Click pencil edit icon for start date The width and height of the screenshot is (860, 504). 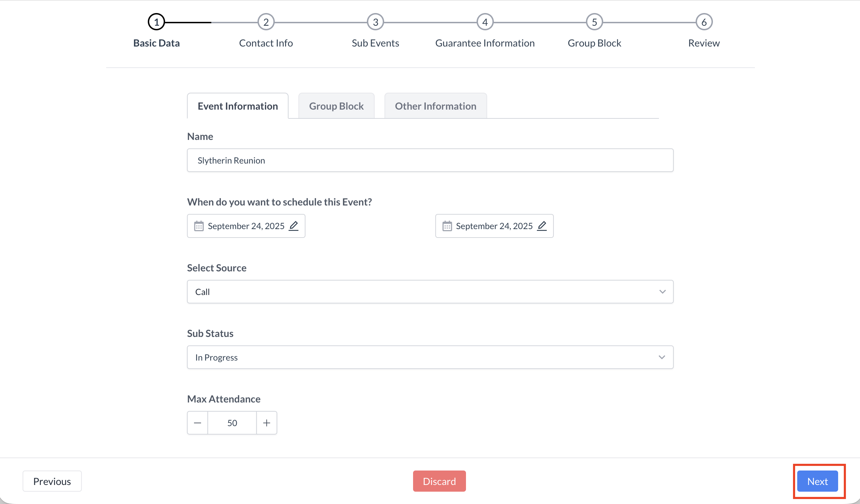293,226
